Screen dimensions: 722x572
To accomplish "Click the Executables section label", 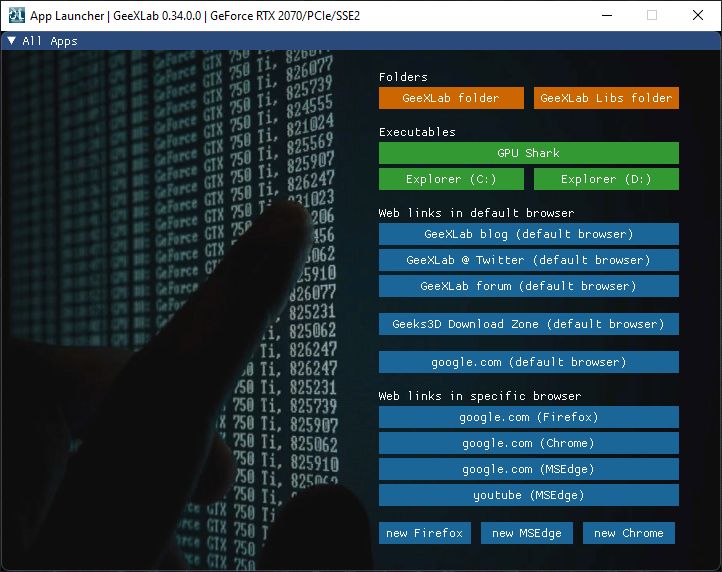I will click(x=417, y=132).
